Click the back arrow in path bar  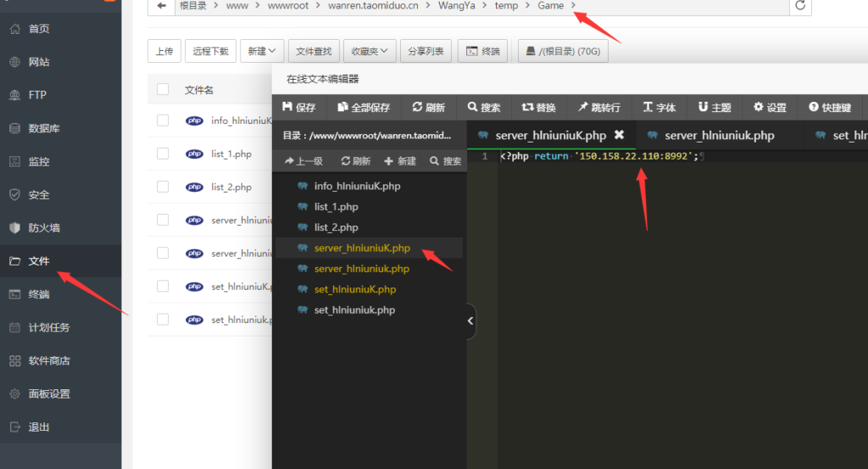pos(161,6)
